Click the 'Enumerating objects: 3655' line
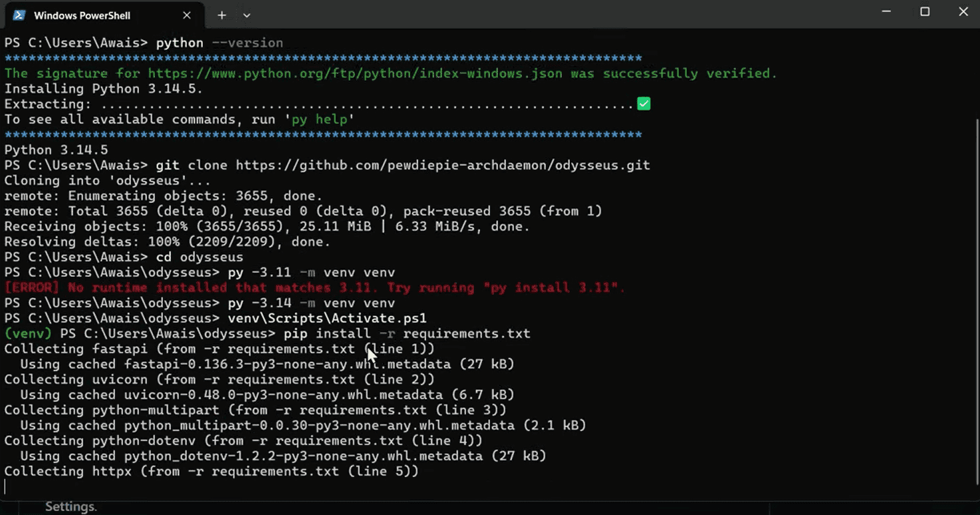This screenshot has height=515, width=980. point(163,196)
